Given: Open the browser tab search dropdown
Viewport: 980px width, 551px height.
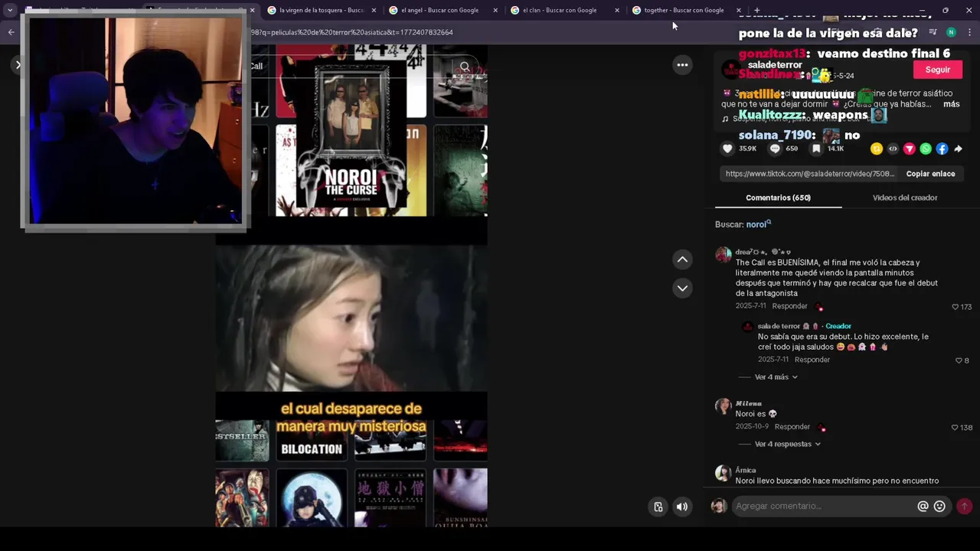Looking at the screenshot, I should coord(10,10).
